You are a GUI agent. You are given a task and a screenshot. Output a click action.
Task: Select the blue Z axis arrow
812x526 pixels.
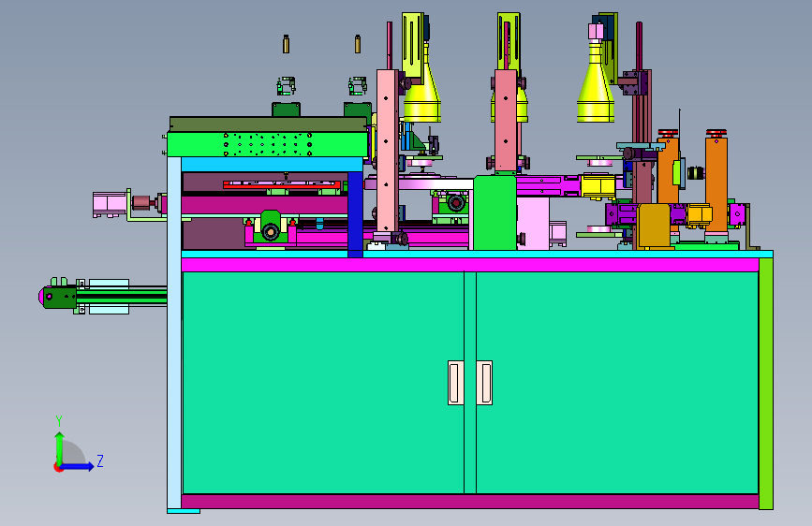[x=78, y=466]
